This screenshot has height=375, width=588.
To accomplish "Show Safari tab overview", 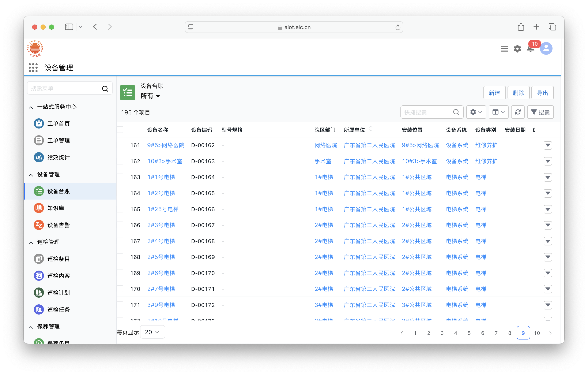I will (552, 27).
